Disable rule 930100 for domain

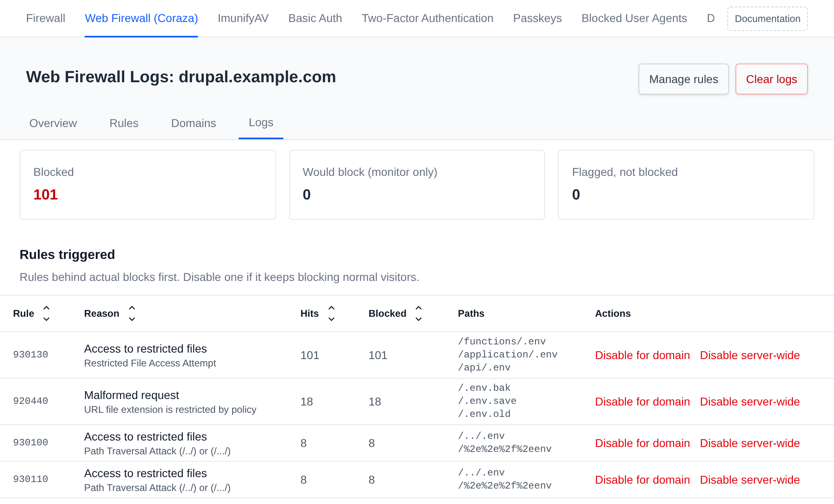(642, 443)
